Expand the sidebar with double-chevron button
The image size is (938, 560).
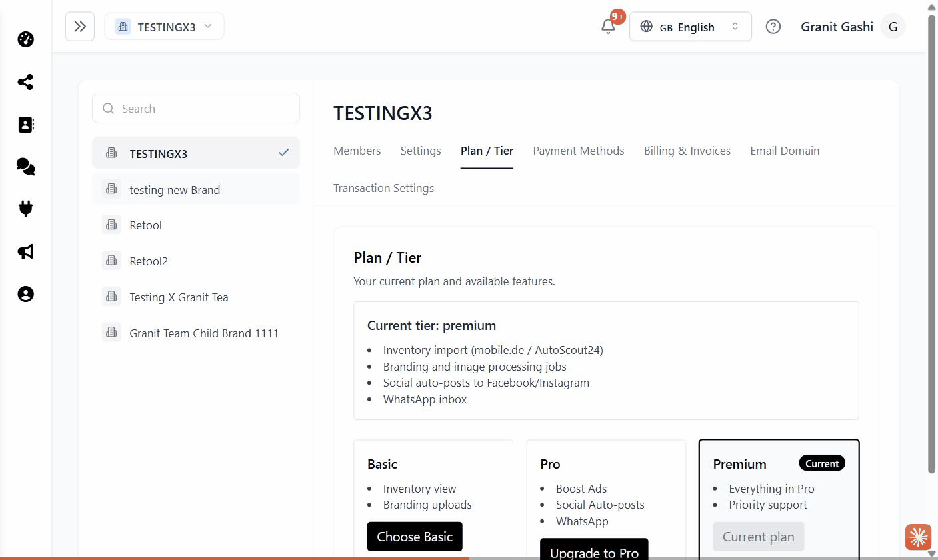tap(80, 27)
